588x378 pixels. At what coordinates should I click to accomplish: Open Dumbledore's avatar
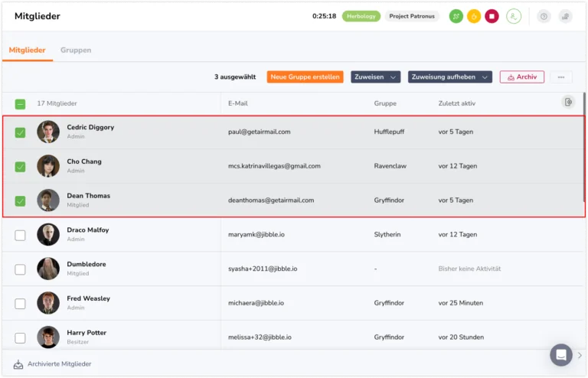click(x=48, y=269)
